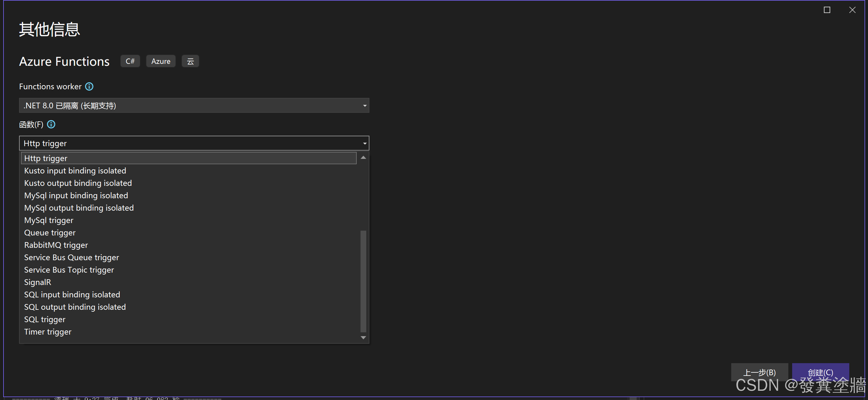Click the Azure platform tag icon
The height and width of the screenshot is (400, 868).
tap(160, 61)
